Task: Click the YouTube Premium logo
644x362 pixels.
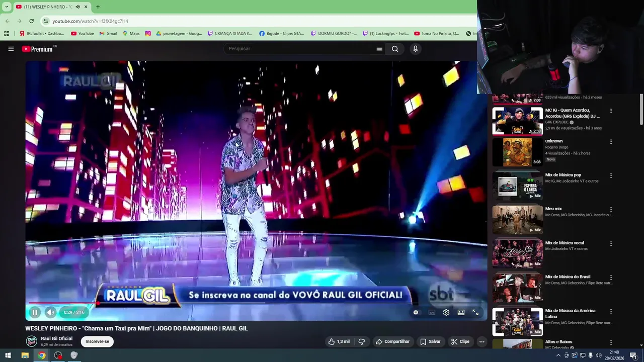Action: pos(38,49)
